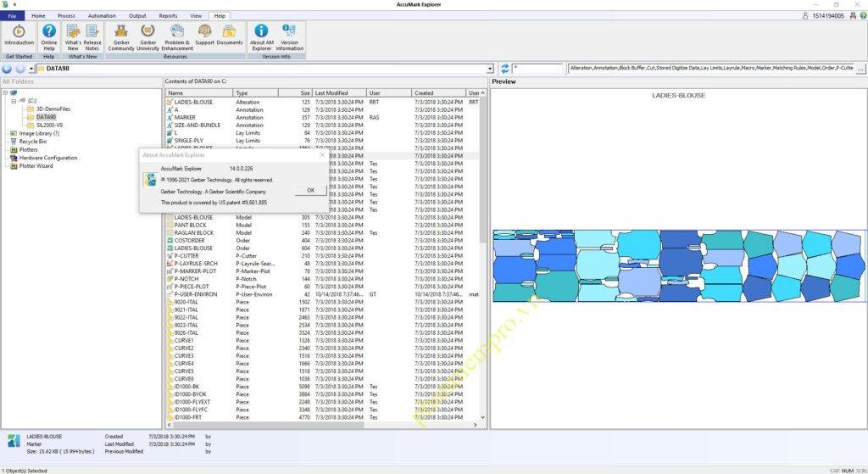Click Problem & Enhancement icon
This screenshot has width=868, height=474.
177,35
